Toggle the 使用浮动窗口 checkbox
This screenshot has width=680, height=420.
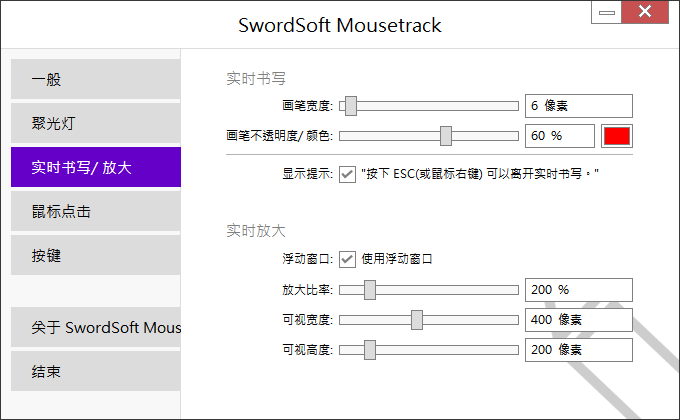click(347, 259)
